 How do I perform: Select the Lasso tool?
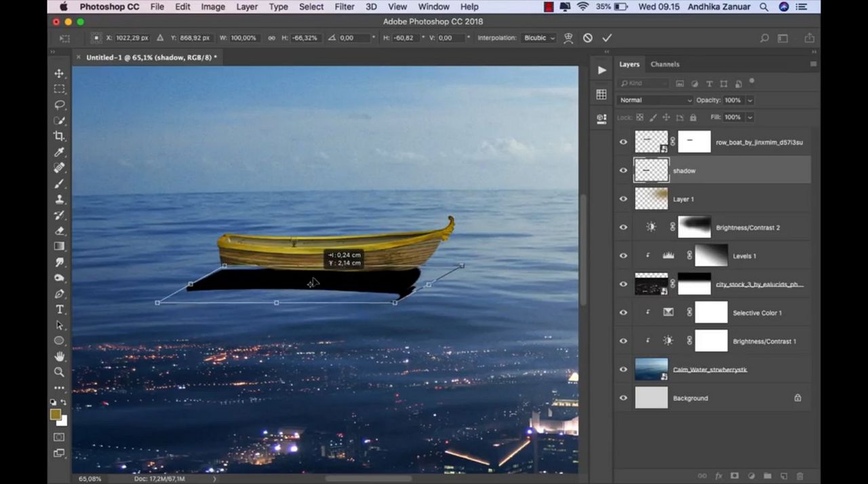point(60,105)
